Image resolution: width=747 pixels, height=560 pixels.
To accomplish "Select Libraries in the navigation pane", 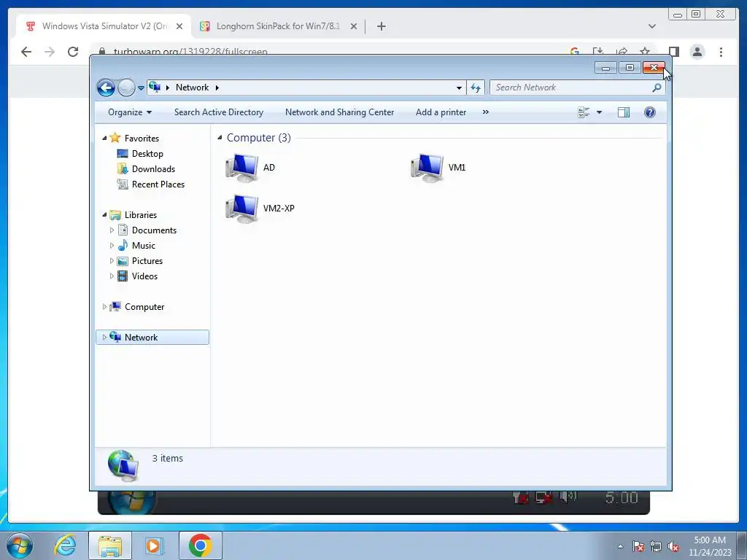I will 141,215.
